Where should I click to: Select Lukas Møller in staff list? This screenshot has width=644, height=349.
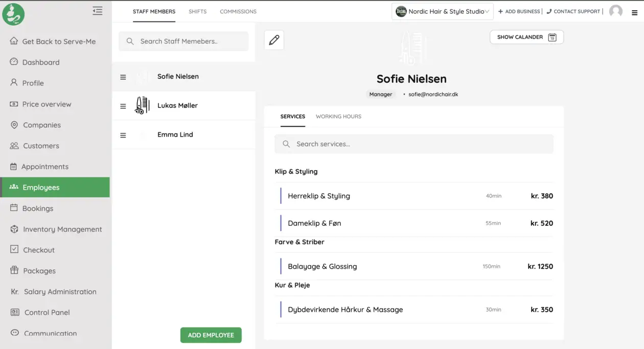tap(183, 106)
